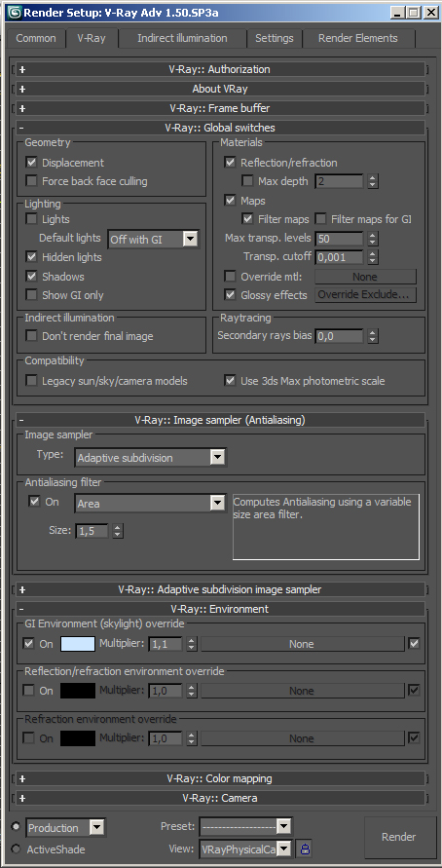Open the Settings tab

pos(275,38)
